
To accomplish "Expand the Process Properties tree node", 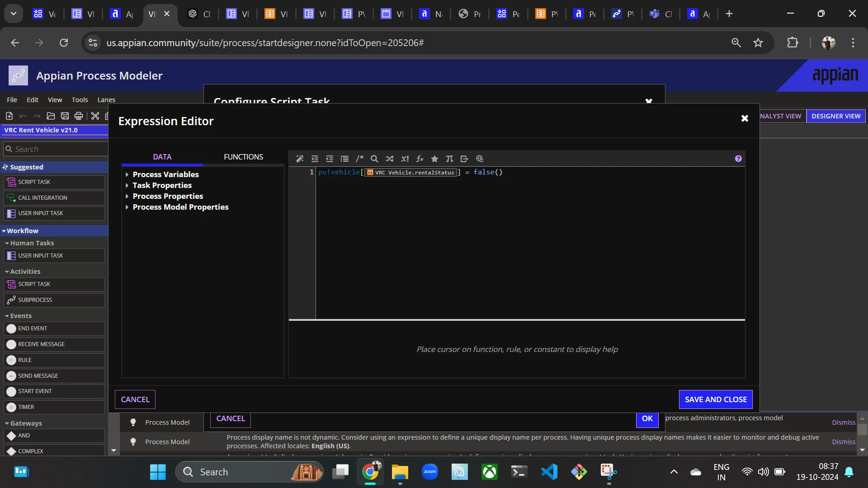I will (x=127, y=196).
